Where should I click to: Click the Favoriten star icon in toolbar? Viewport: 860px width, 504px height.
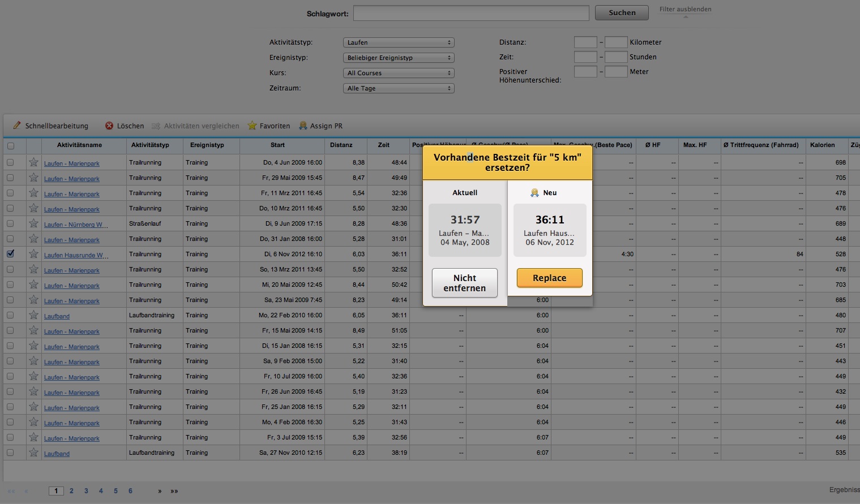click(253, 126)
